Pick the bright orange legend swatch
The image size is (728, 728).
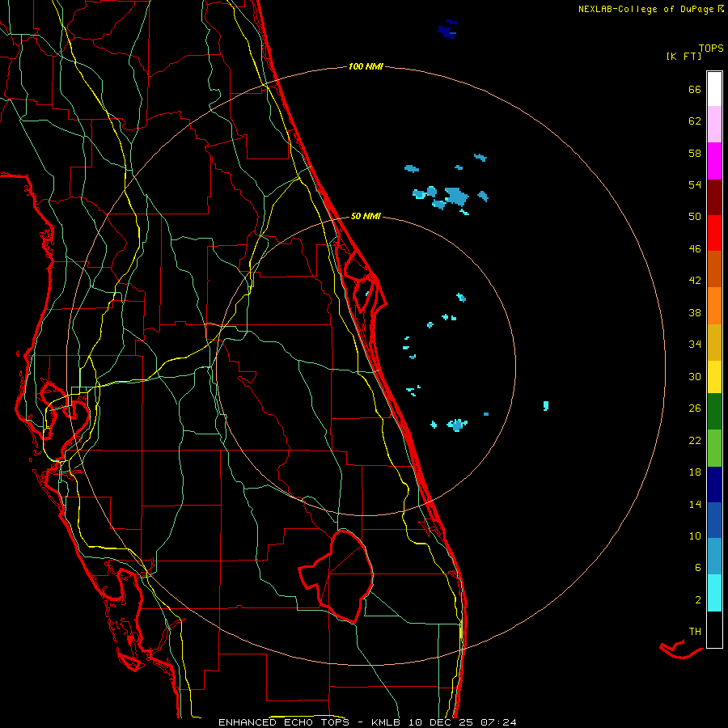714,306
